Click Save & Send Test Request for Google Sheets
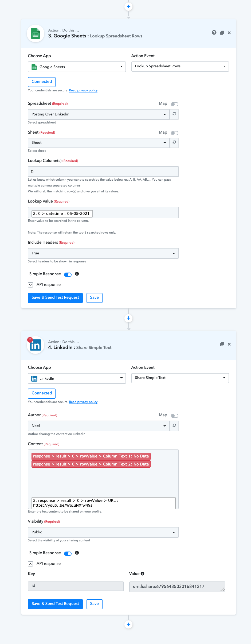 coord(55,298)
